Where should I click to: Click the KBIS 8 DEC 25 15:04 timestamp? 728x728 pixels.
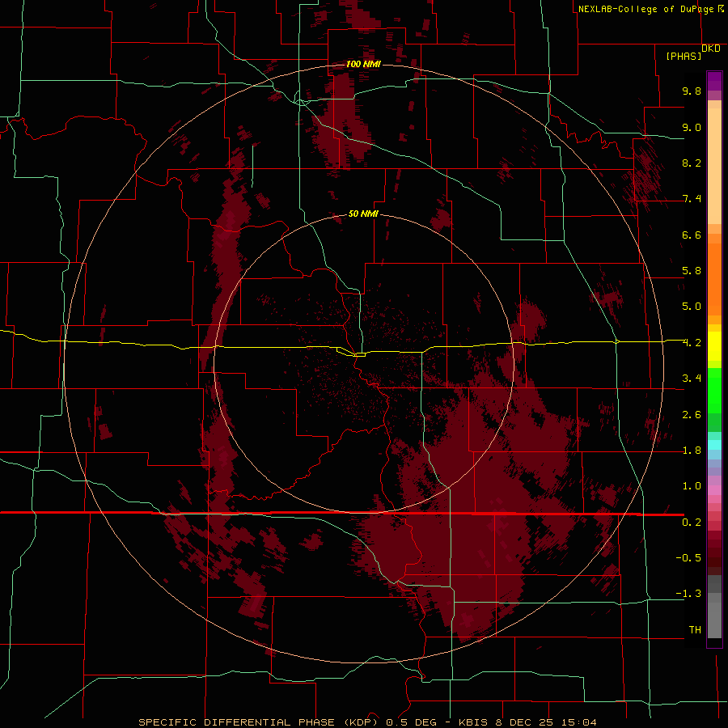527,722
